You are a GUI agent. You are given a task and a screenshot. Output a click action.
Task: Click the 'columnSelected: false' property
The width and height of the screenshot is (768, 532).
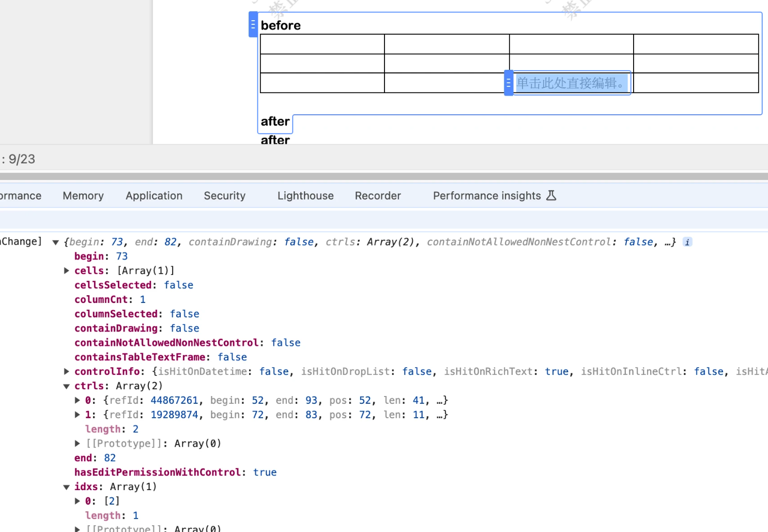137,314
